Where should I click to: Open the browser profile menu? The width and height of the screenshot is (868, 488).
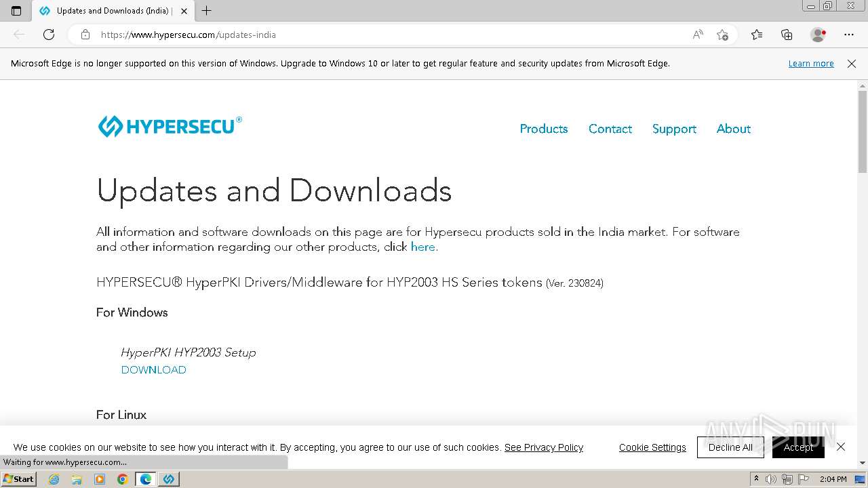pos(818,35)
